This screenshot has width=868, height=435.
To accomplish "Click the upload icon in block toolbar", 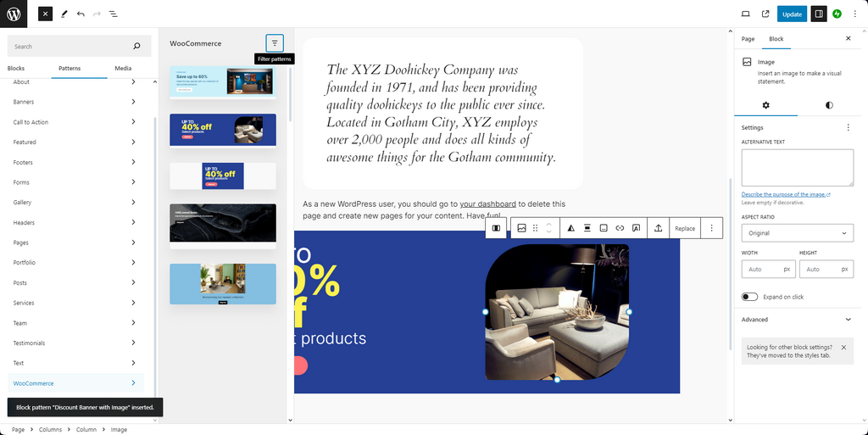I will click(x=658, y=228).
